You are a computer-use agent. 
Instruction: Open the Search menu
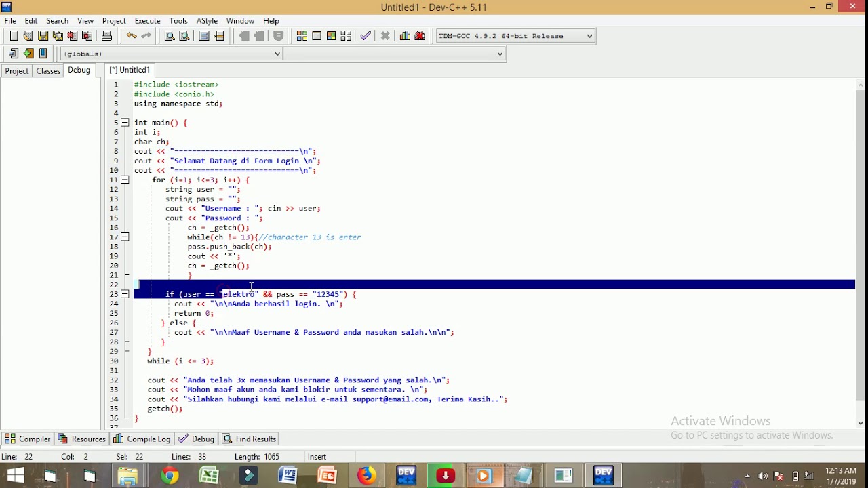(x=57, y=21)
